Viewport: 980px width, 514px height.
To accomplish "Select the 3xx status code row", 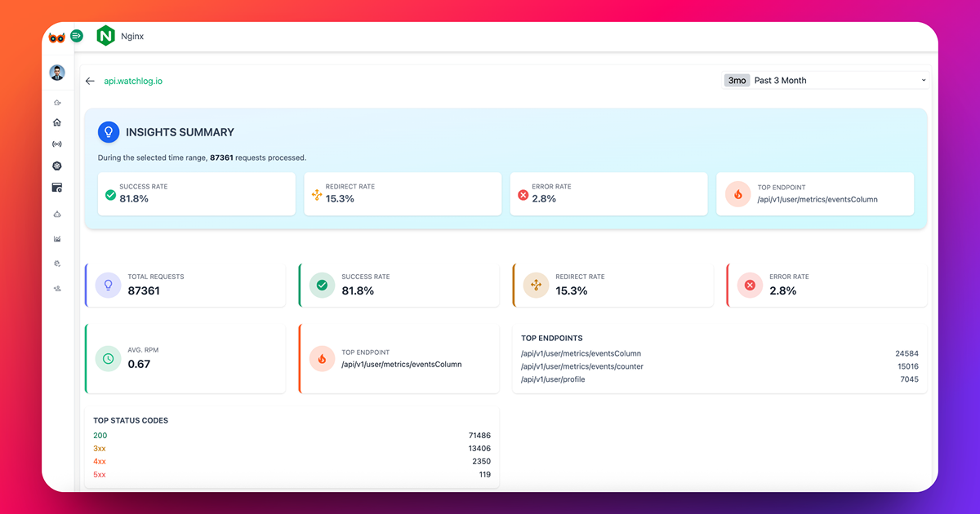I will [x=292, y=449].
